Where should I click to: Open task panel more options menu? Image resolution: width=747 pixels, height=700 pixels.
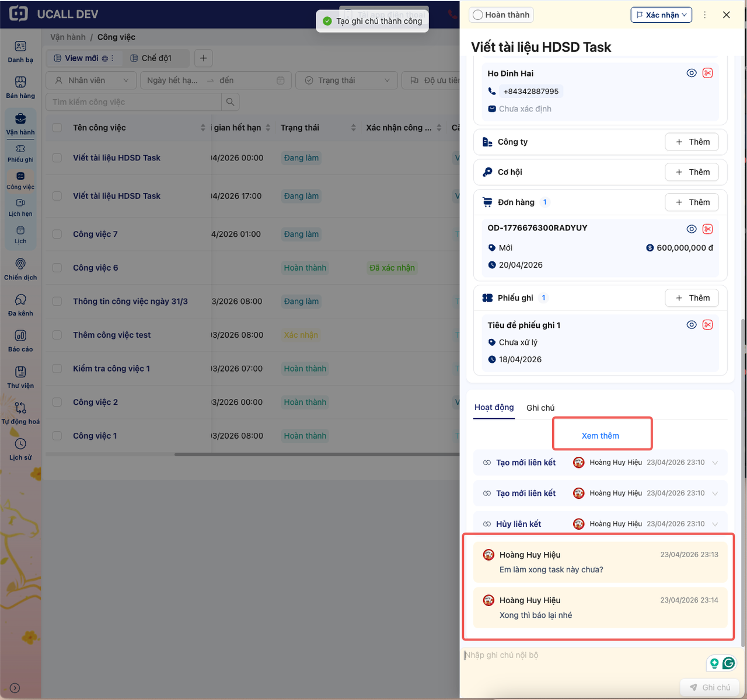[x=704, y=15]
